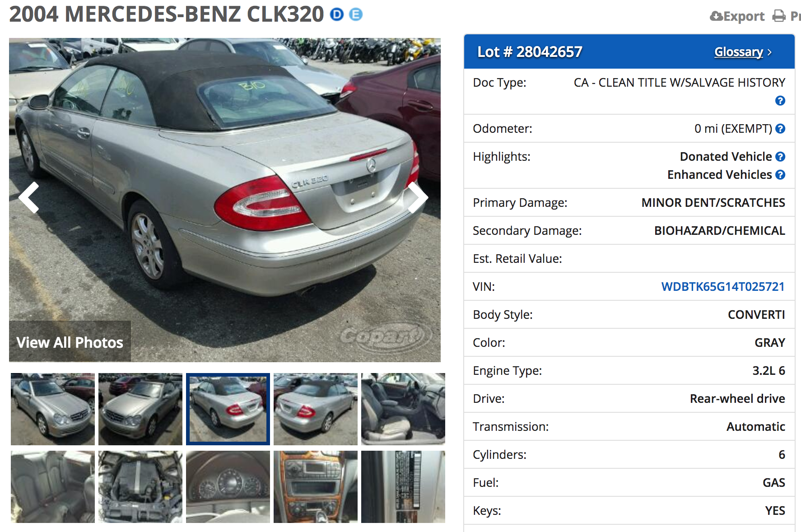
Task: Show the next photo with right arrow
Action: [x=418, y=197]
